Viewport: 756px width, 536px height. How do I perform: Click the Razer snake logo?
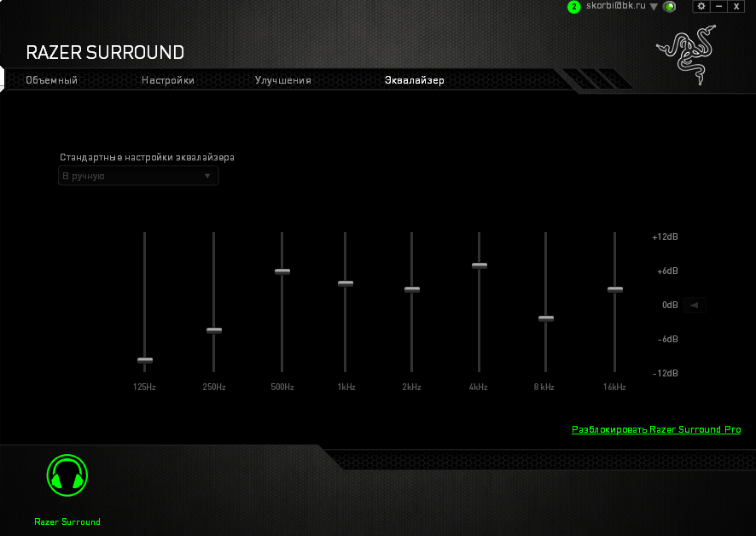click(686, 55)
